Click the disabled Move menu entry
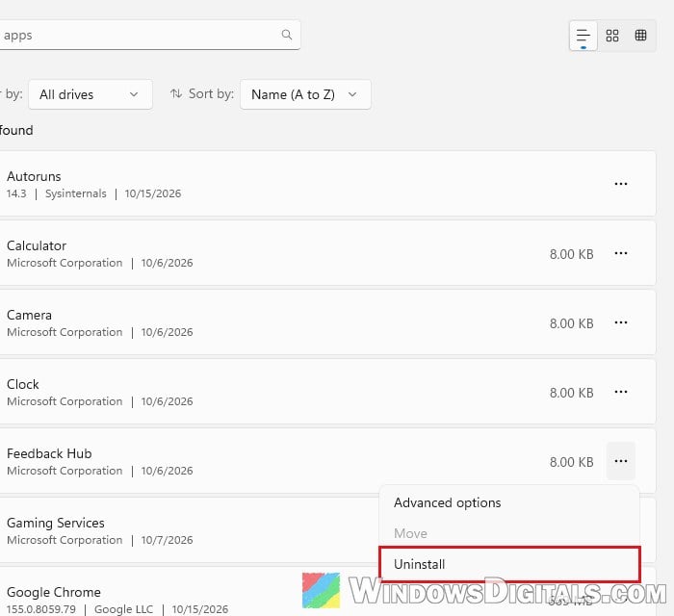The width and height of the screenshot is (674, 616). [x=509, y=533]
